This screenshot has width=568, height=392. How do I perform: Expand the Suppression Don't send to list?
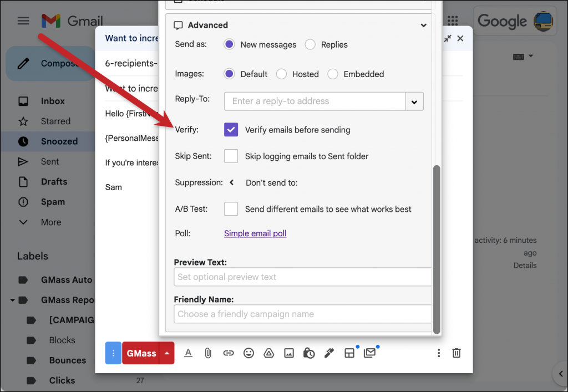coord(231,181)
